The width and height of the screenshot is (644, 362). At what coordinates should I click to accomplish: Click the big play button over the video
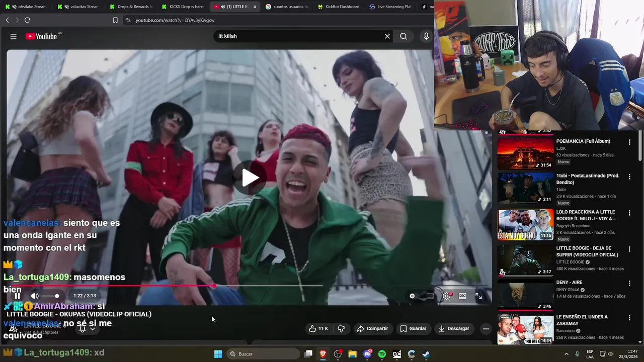point(250,177)
